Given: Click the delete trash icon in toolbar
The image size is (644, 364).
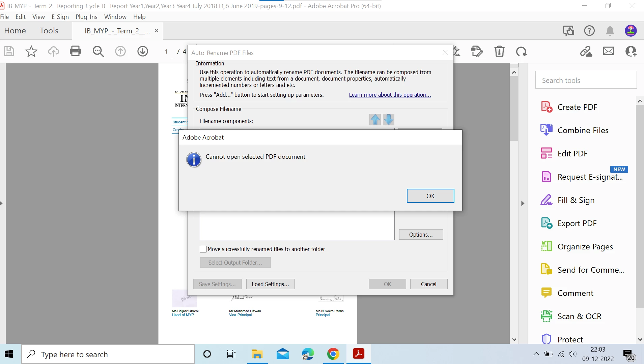Looking at the screenshot, I should [x=499, y=52].
